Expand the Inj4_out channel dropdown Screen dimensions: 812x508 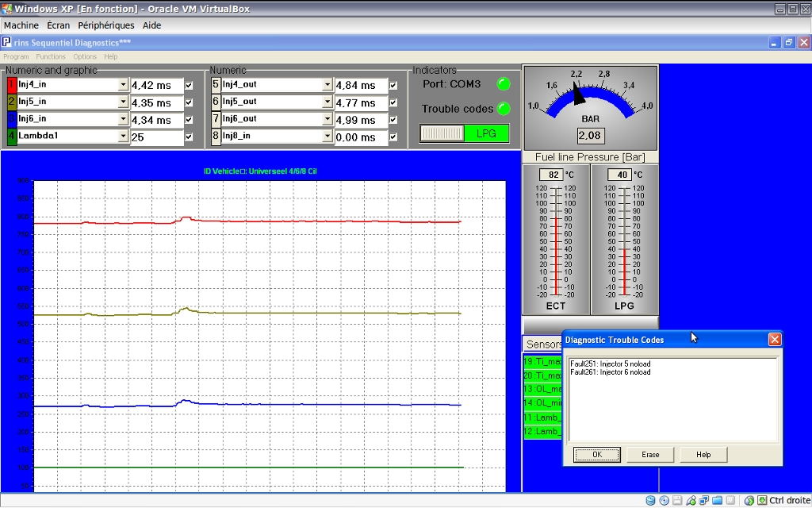[327, 85]
